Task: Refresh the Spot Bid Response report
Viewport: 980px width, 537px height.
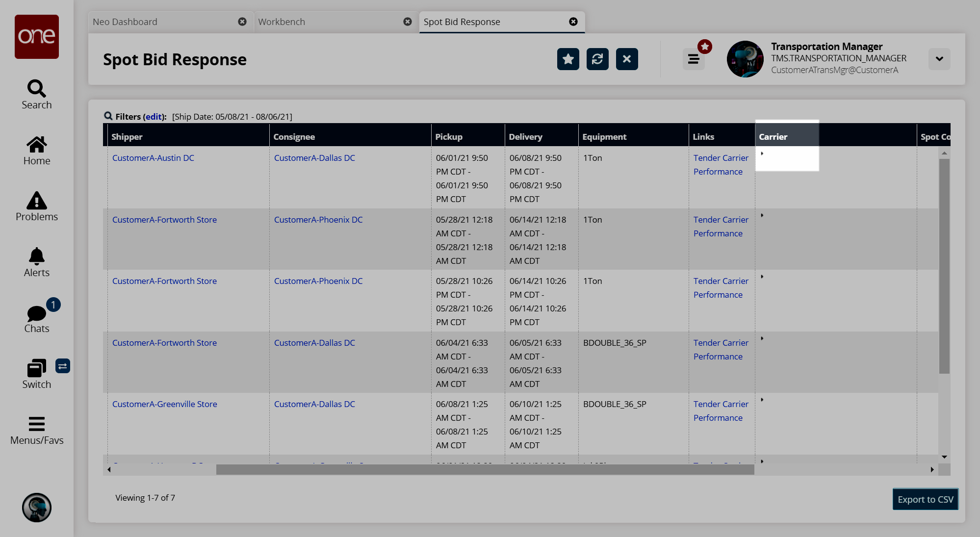Action: tap(597, 59)
